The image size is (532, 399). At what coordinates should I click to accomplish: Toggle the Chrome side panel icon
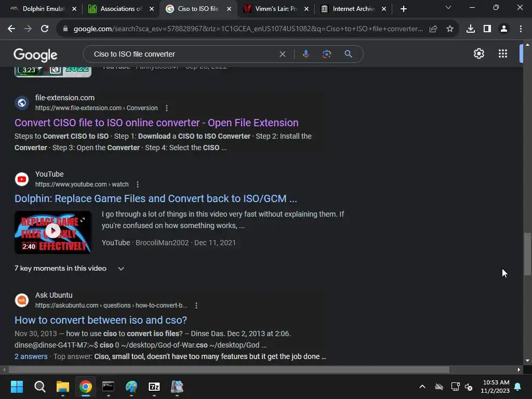click(x=487, y=29)
